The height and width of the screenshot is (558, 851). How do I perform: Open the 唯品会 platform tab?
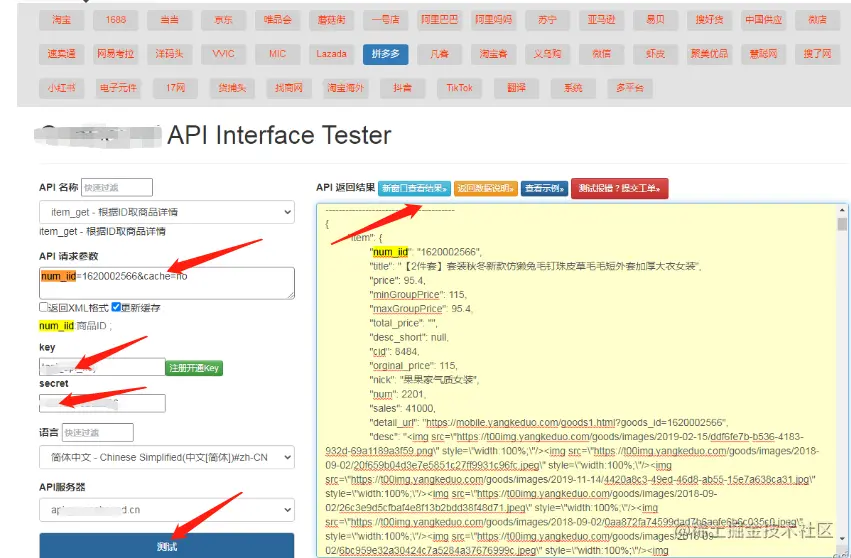277,20
